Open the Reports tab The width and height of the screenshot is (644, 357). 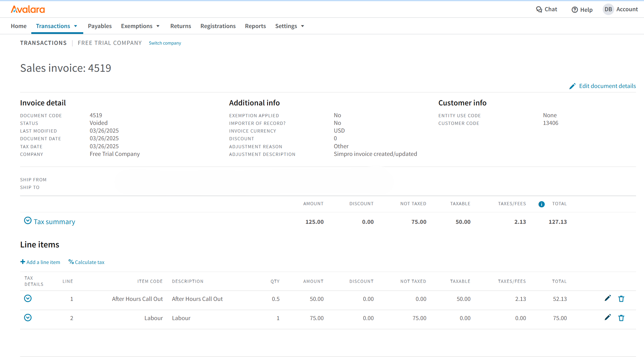pos(255,26)
